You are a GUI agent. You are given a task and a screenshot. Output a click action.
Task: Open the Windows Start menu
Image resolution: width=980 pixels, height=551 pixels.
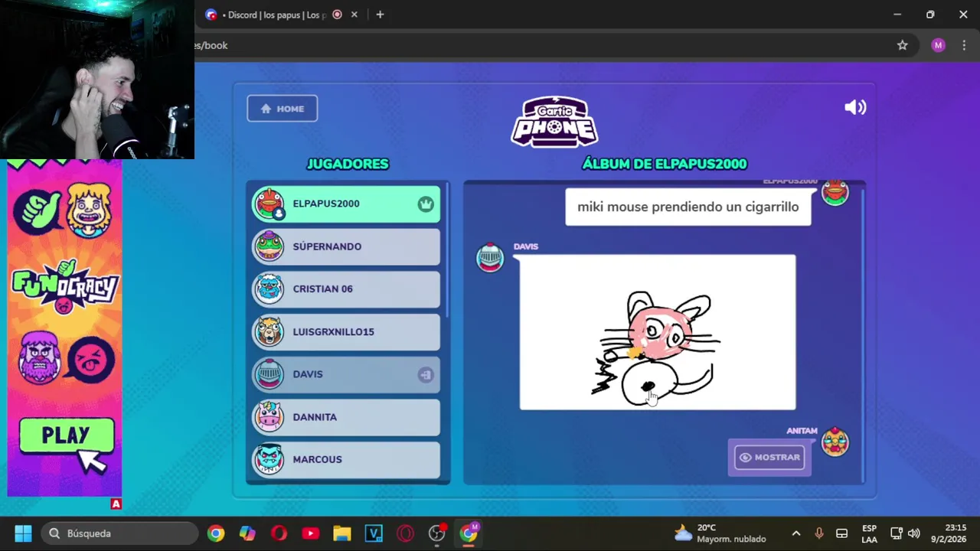23,533
